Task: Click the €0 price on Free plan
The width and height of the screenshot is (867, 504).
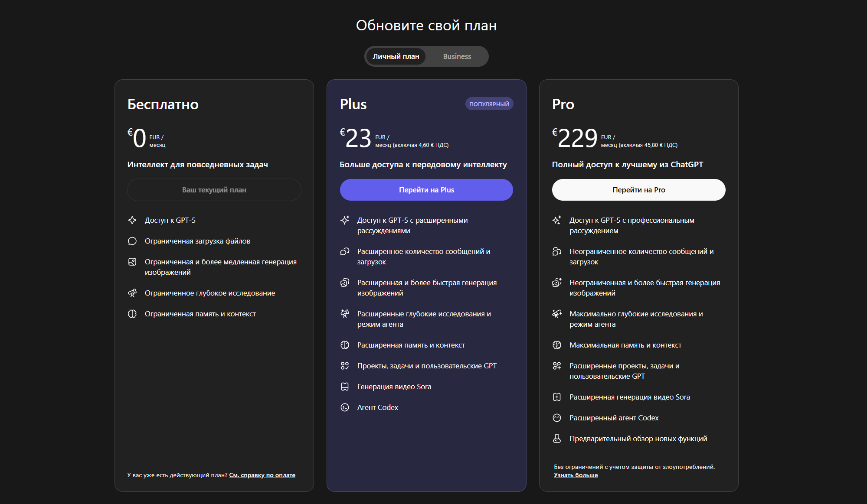Action: 137,138
